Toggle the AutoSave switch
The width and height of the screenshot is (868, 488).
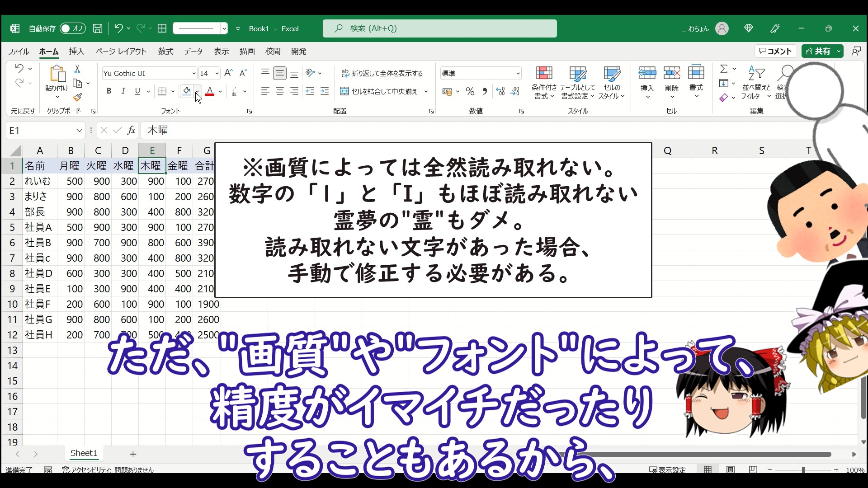pos(72,28)
